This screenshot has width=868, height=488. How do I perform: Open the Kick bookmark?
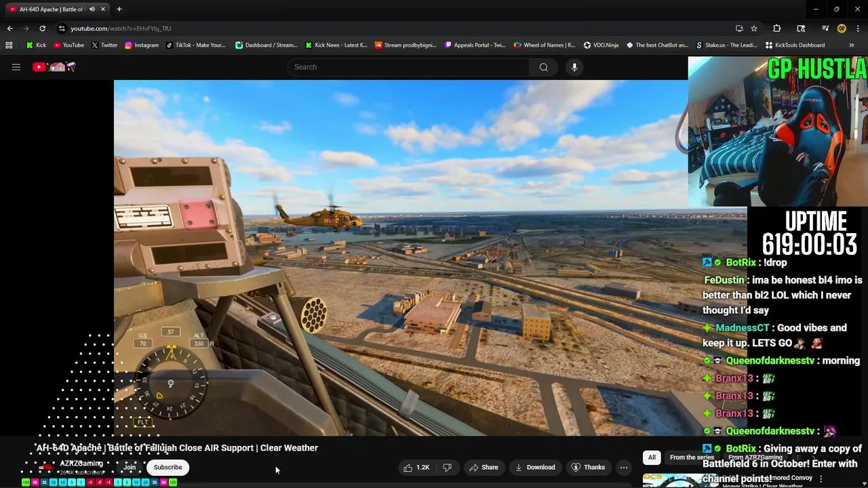coord(36,45)
